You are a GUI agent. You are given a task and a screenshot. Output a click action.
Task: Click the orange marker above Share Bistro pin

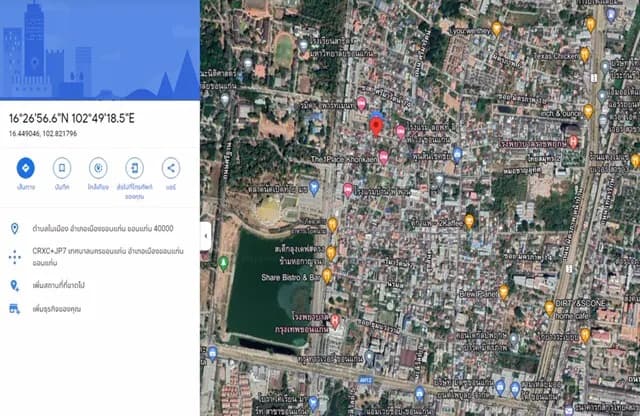pyautogui.click(x=331, y=253)
